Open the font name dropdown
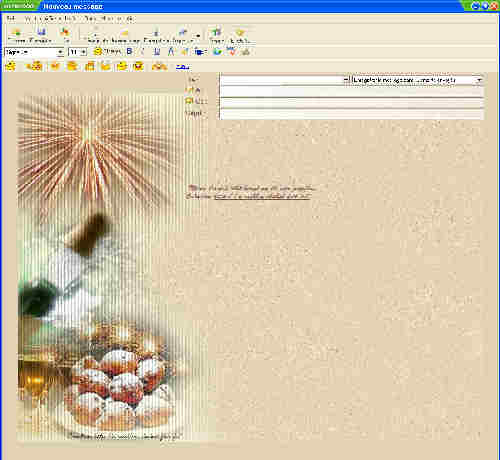This screenshot has width=500, height=460. tap(60, 52)
